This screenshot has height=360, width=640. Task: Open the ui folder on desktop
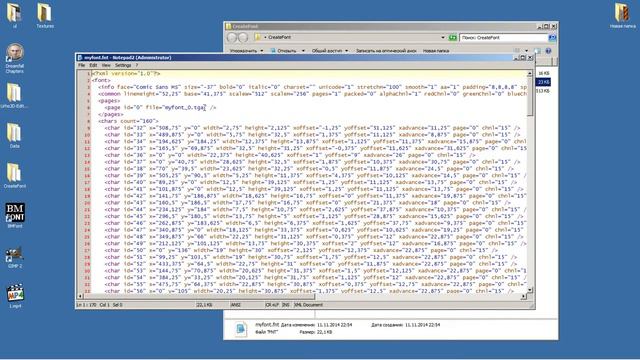(14, 16)
